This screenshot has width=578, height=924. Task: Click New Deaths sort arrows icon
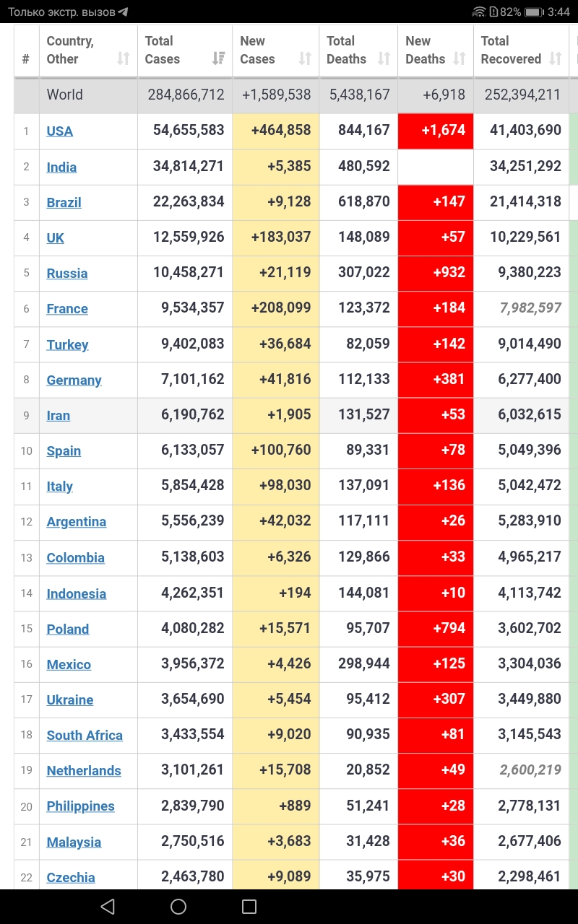(x=460, y=59)
